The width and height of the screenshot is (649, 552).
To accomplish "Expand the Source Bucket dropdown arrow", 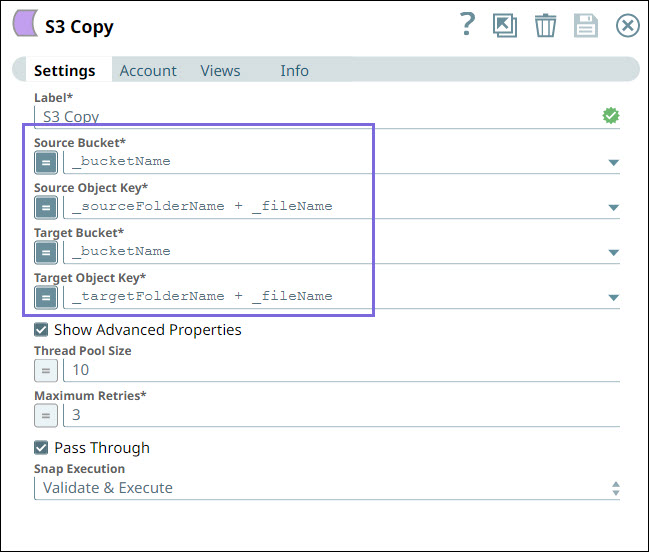I will (613, 163).
